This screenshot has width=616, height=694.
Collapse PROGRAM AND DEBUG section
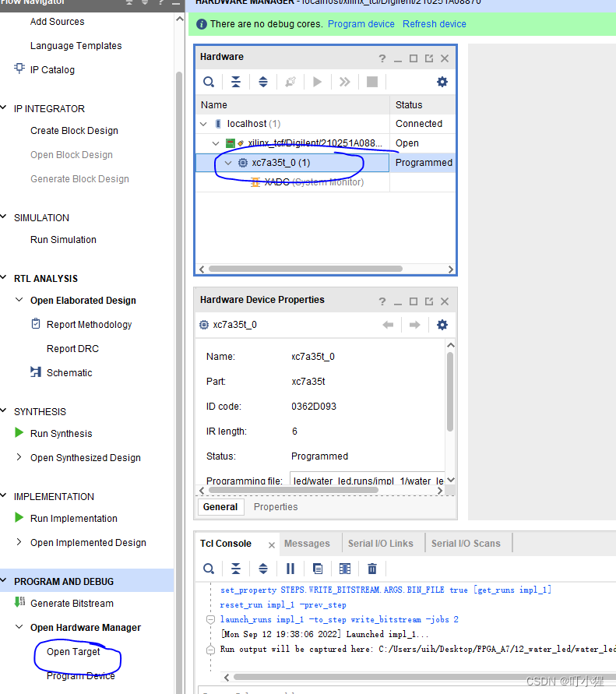click(x=4, y=580)
